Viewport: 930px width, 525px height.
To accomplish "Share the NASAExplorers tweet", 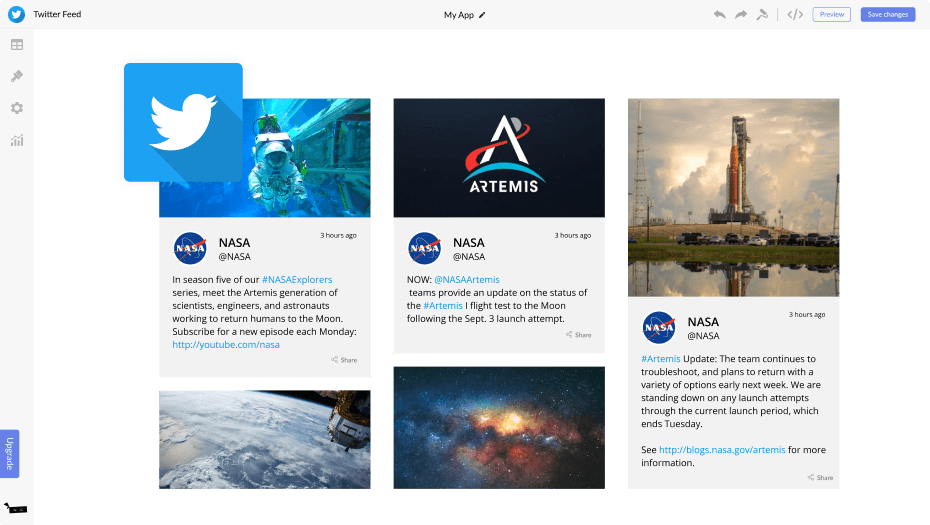I will coord(344,360).
